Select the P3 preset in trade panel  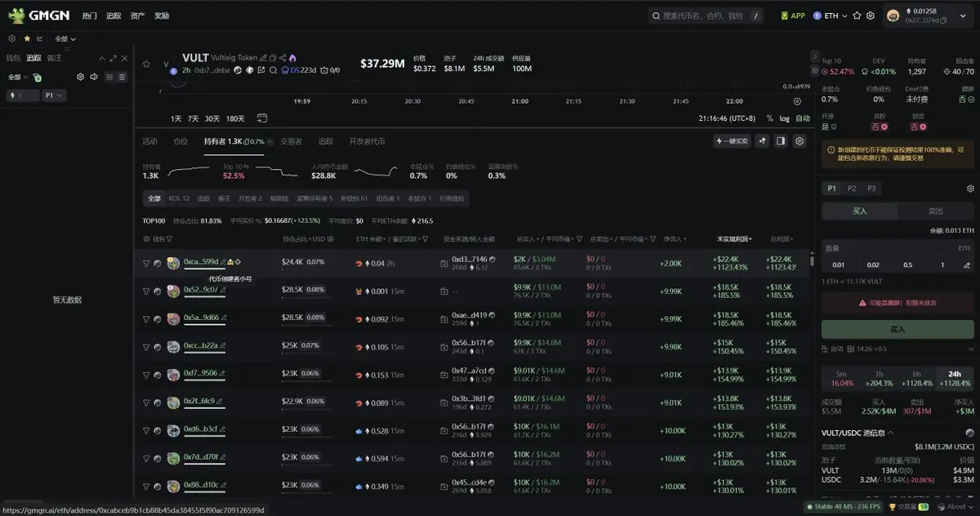click(871, 189)
